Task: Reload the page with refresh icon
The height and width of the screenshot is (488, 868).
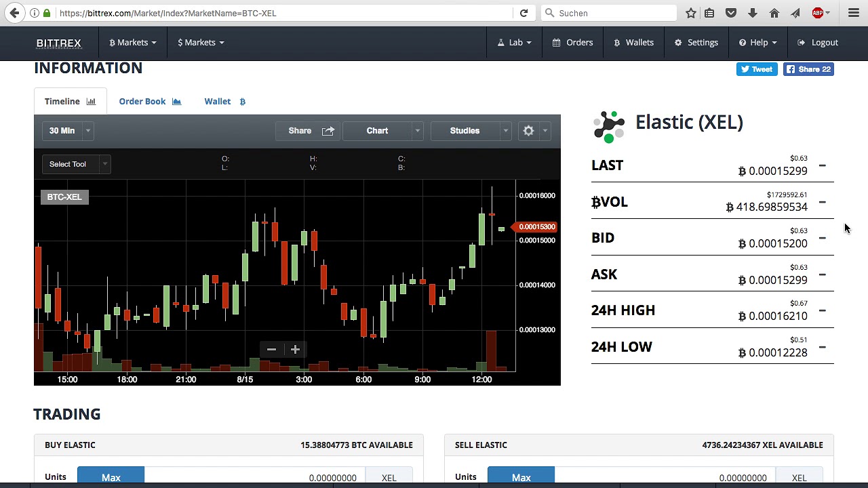Action: pyautogui.click(x=524, y=13)
